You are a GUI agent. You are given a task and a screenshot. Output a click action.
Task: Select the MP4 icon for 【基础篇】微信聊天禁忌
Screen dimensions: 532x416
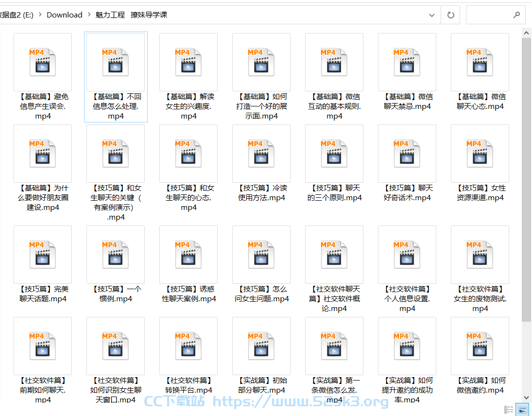[407, 62]
